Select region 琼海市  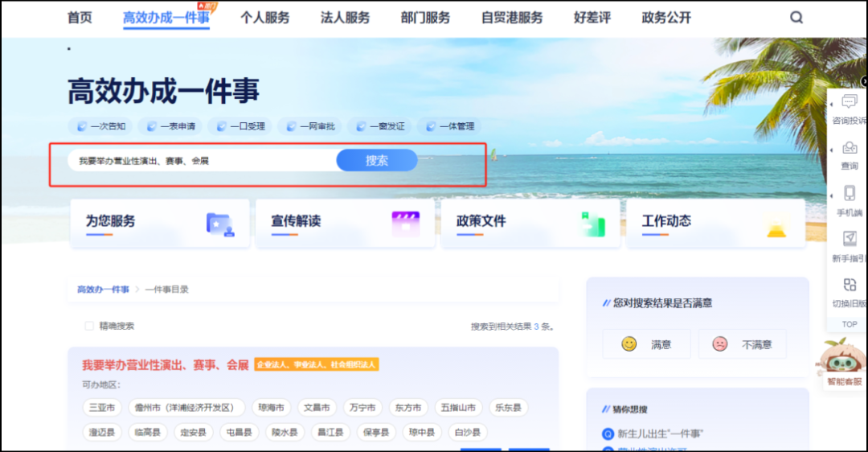click(272, 408)
